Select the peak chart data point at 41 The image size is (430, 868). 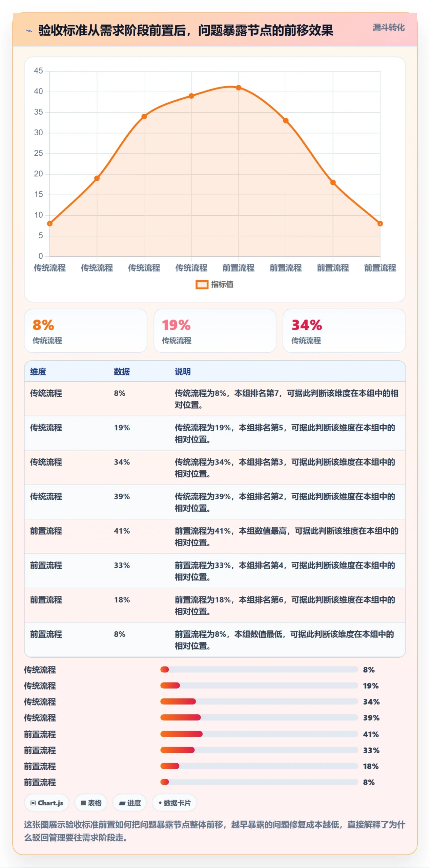tap(239, 88)
